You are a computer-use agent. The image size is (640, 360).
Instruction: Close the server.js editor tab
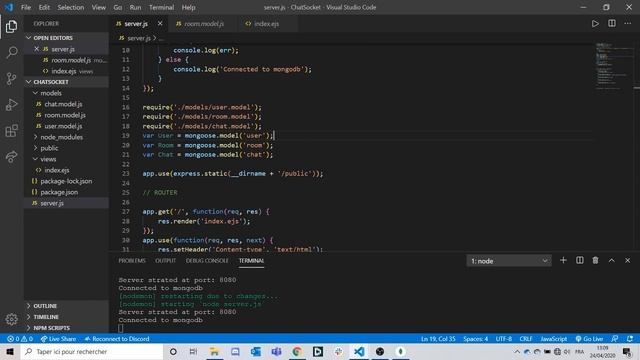[160, 24]
